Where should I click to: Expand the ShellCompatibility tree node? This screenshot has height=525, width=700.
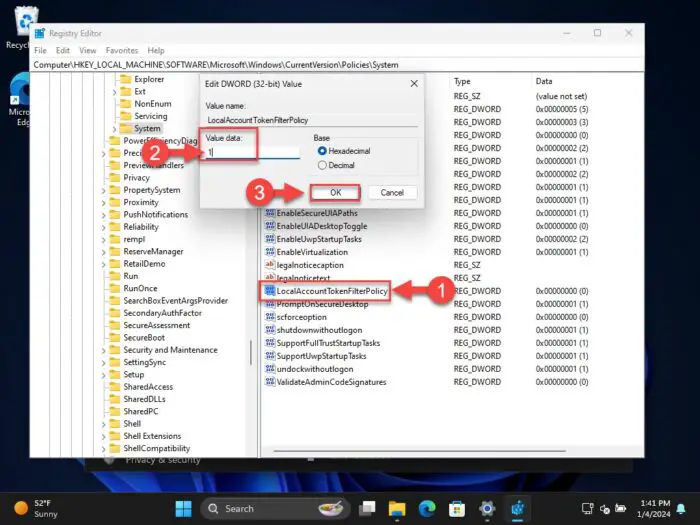[x=104, y=449]
